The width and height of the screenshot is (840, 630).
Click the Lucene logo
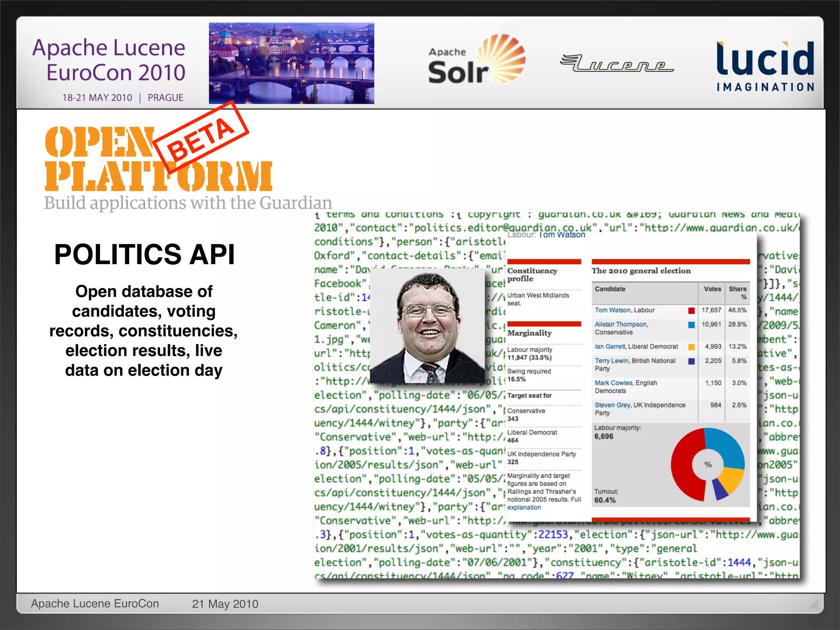(617, 63)
